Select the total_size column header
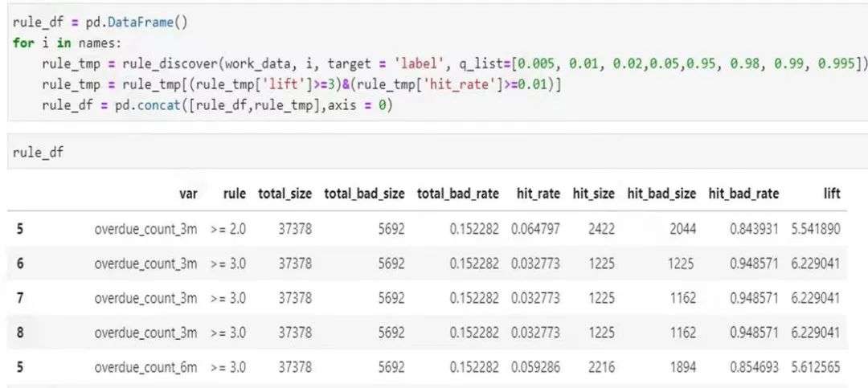Viewport: 868px width, 388px height. 285,194
